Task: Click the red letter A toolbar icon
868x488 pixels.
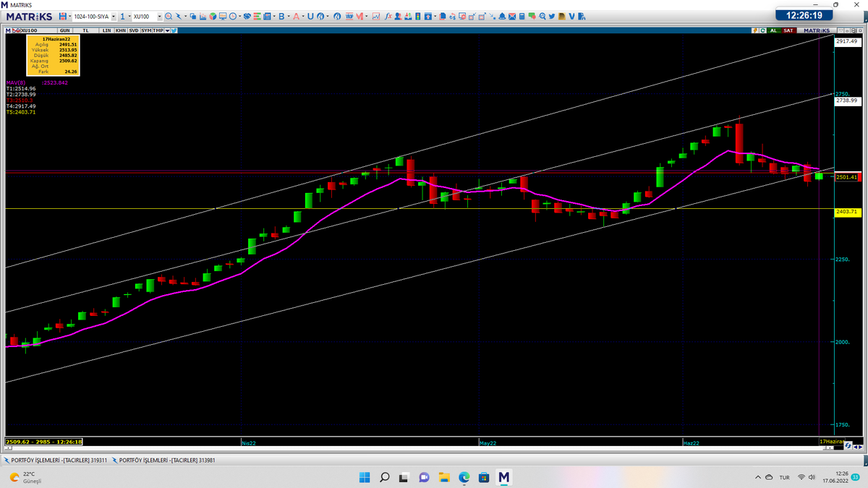Action: pyautogui.click(x=296, y=16)
